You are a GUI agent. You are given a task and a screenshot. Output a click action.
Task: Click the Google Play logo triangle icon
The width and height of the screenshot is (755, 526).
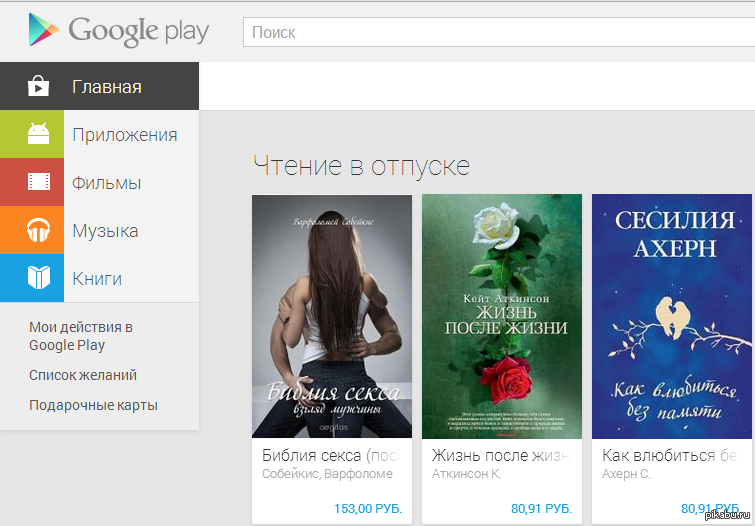pyautogui.click(x=43, y=31)
